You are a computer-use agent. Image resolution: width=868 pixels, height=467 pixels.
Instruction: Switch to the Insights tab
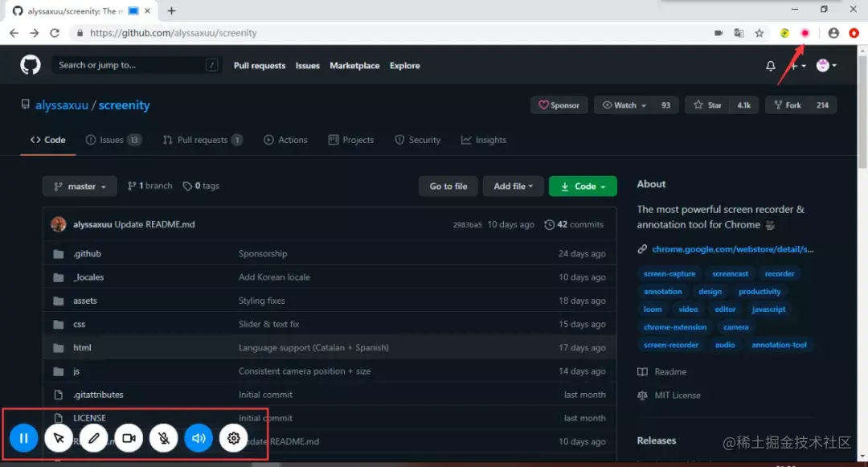(x=484, y=140)
